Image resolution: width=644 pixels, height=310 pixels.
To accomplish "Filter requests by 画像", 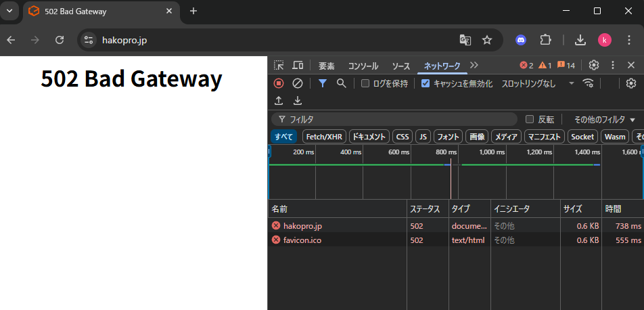I will coord(477,137).
